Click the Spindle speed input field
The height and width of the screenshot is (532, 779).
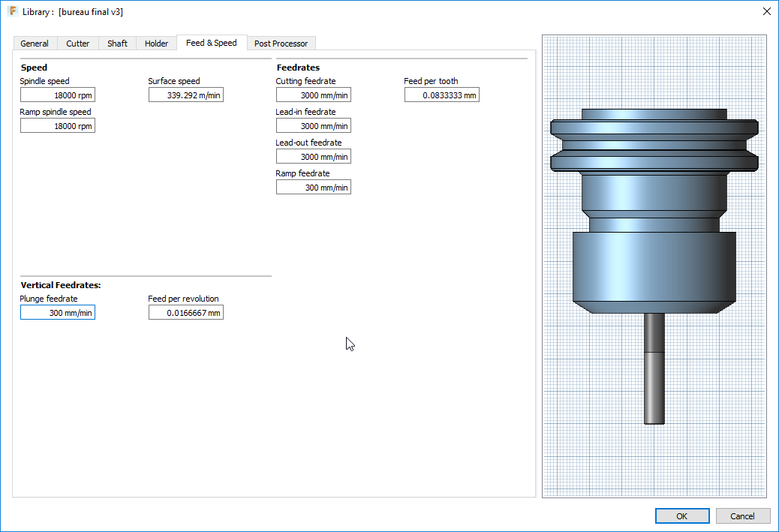58,95
